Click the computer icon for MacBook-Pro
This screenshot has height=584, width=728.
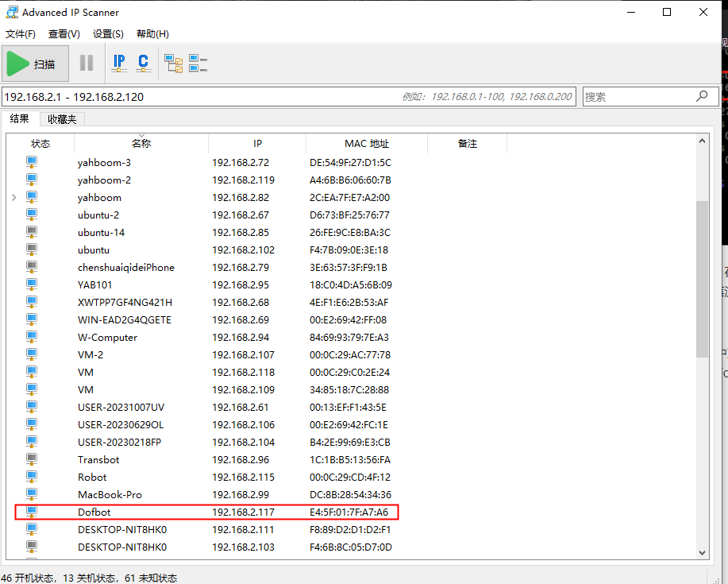[x=32, y=494]
